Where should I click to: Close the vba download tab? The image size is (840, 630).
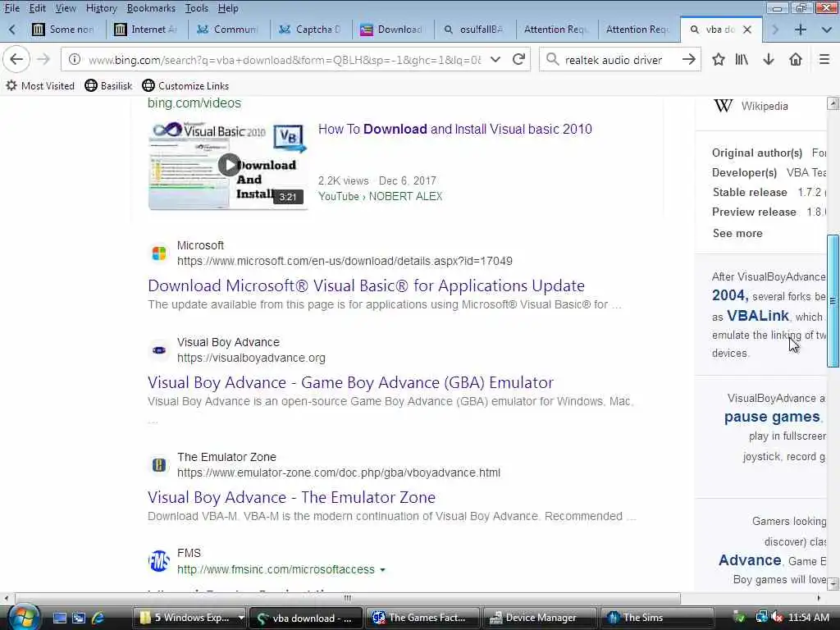(x=747, y=30)
